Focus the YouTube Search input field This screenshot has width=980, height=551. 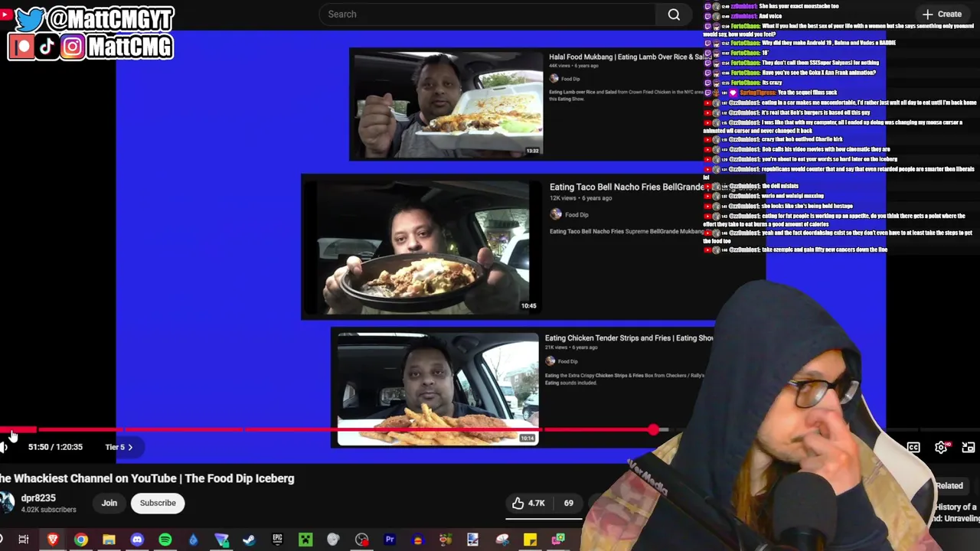pyautogui.click(x=487, y=14)
